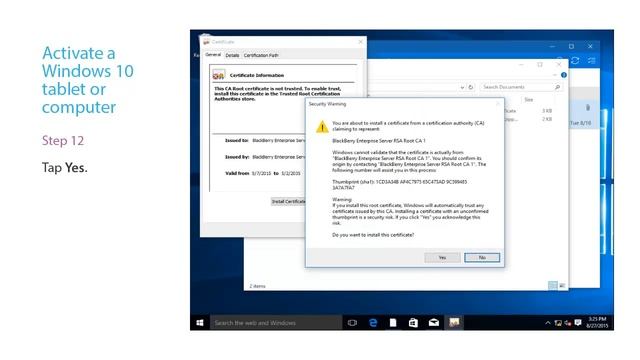The height and width of the screenshot is (360, 640).
Task: Open File Explorer from the taskbar
Action: tap(393, 323)
